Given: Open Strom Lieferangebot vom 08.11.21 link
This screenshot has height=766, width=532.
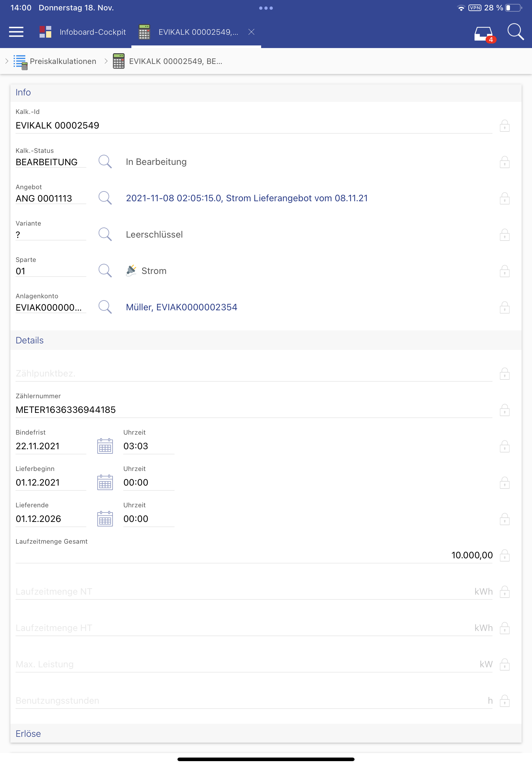Looking at the screenshot, I should pyautogui.click(x=247, y=198).
